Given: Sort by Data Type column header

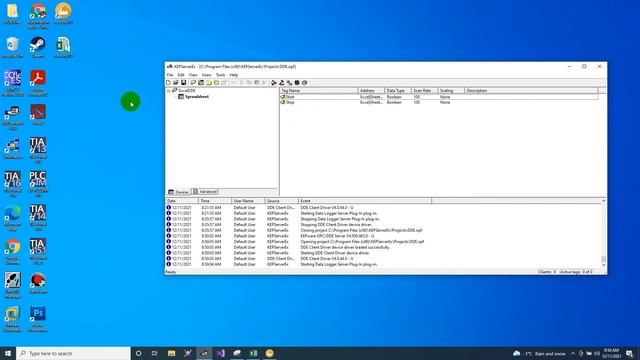Looking at the screenshot, I should point(398,91).
